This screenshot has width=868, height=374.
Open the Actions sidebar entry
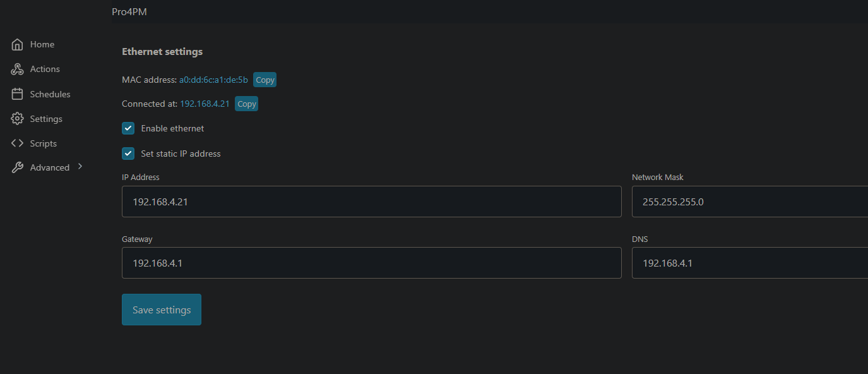[45, 69]
